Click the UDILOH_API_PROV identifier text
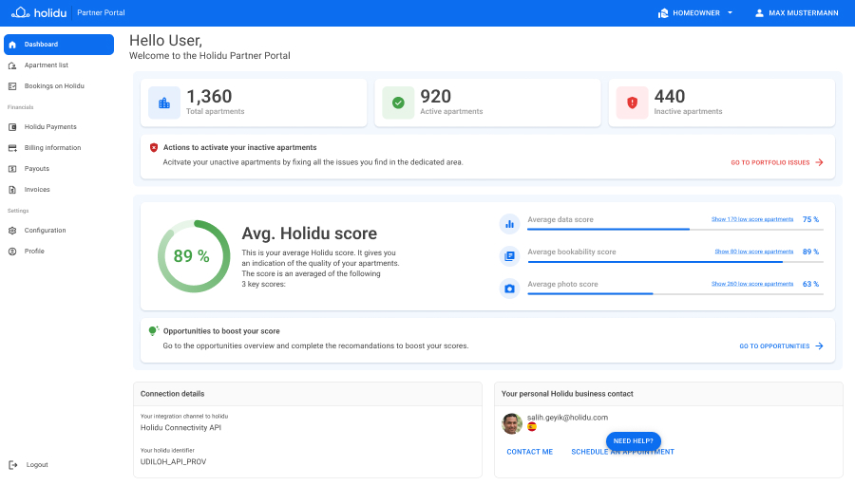Image resolution: width=855 pixels, height=504 pixels. pos(174,461)
